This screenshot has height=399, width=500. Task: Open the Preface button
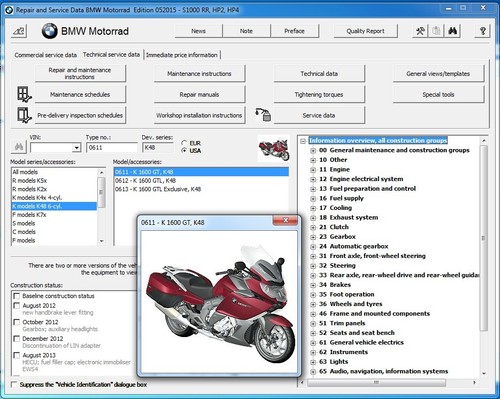(294, 31)
